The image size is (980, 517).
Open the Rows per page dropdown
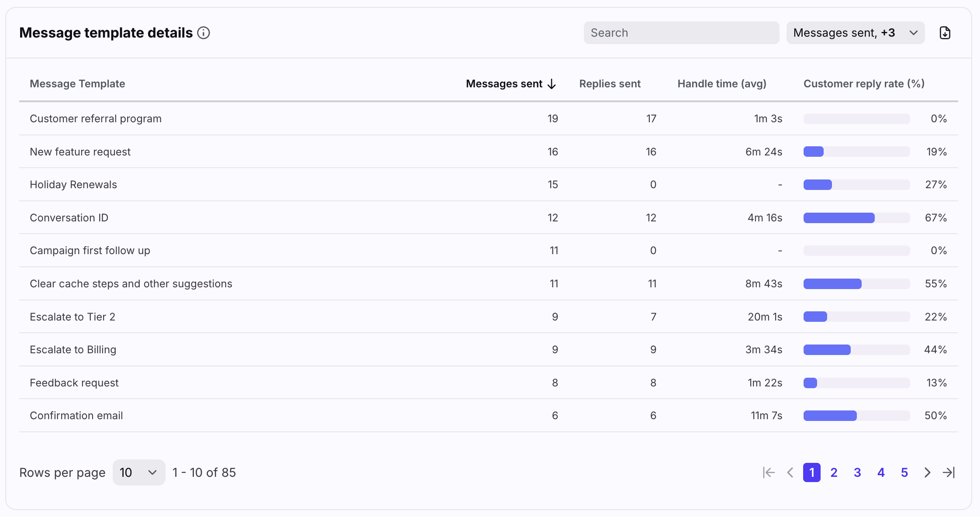click(138, 472)
